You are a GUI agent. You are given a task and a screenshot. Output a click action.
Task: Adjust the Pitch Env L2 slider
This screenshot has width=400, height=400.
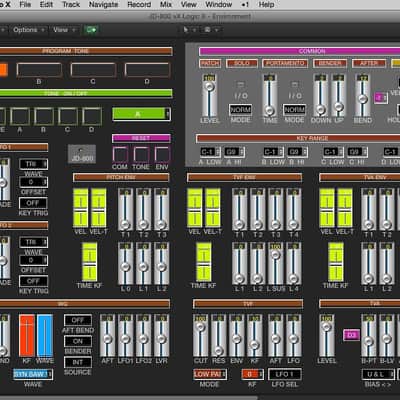coord(161,263)
